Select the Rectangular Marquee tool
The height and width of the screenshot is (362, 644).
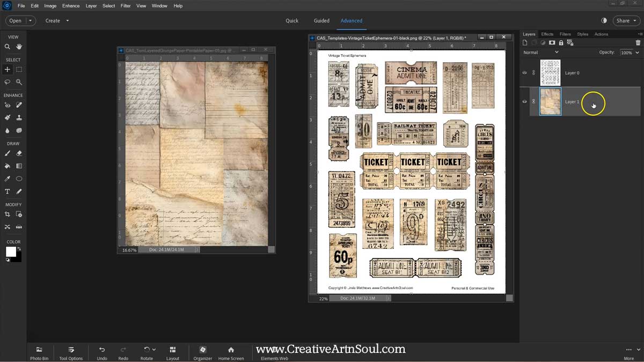(x=19, y=69)
